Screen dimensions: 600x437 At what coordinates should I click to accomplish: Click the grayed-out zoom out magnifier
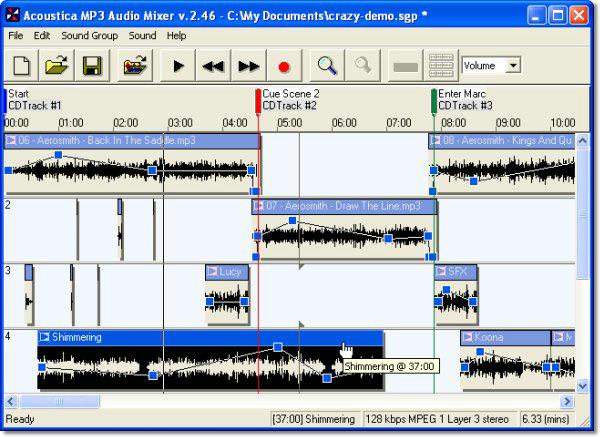click(363, 66)
